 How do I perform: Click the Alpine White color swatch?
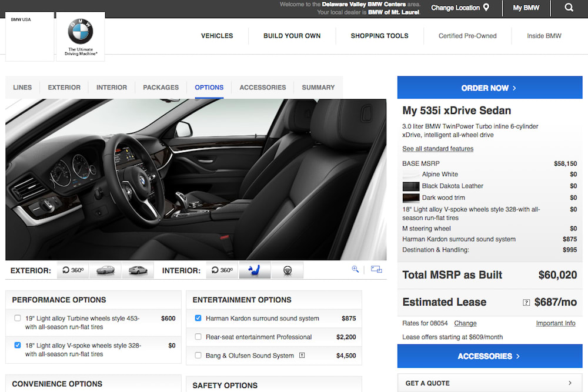(411, 175)
